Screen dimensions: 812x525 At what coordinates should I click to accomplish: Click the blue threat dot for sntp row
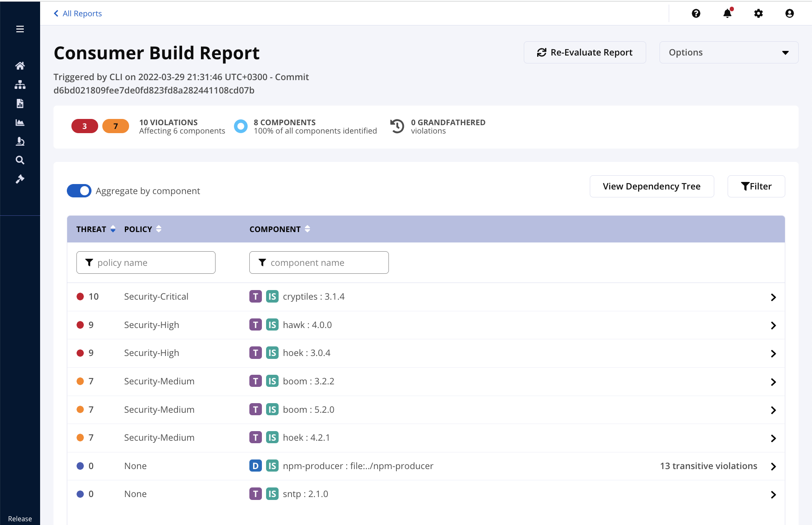tap(80, 494)
